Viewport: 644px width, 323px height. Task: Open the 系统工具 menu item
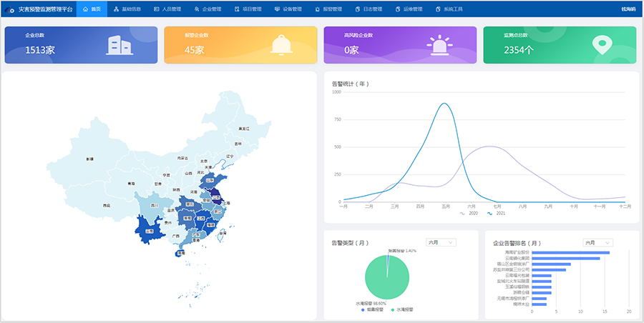tap(449, 9)
